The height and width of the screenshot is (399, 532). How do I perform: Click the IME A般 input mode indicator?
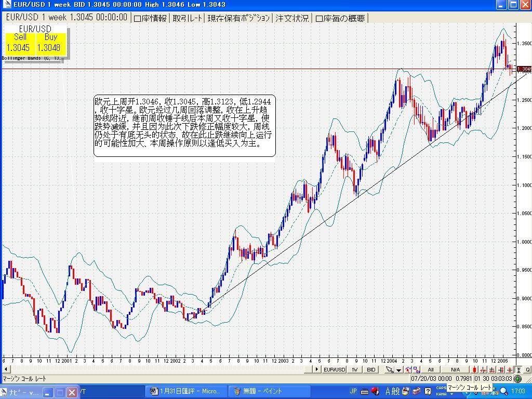pyautogui.click(x=393, y=391)
